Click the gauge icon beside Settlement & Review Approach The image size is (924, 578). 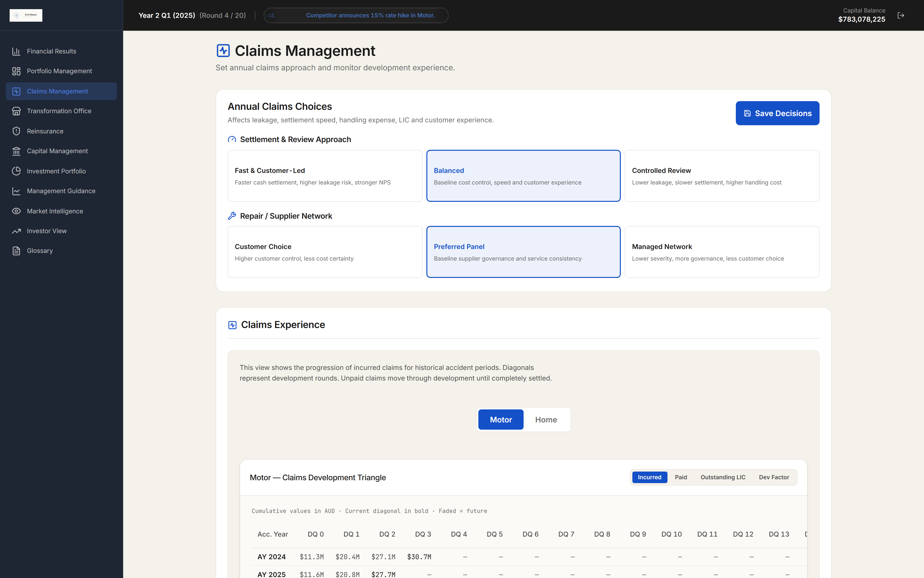point(232,139)
